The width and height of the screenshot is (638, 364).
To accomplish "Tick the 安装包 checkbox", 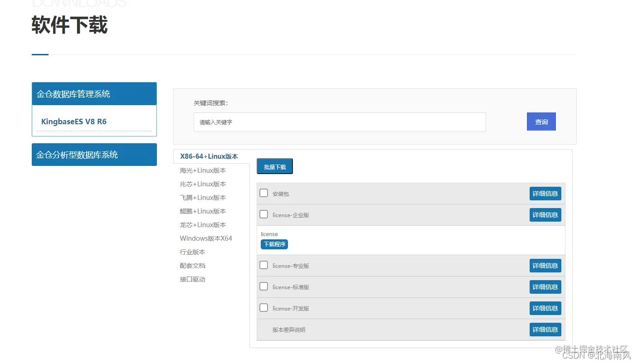I will point(263,193).
